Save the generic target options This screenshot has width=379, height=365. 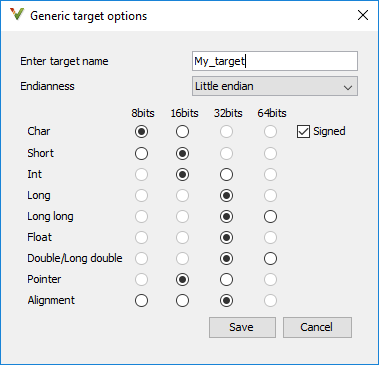242,327
